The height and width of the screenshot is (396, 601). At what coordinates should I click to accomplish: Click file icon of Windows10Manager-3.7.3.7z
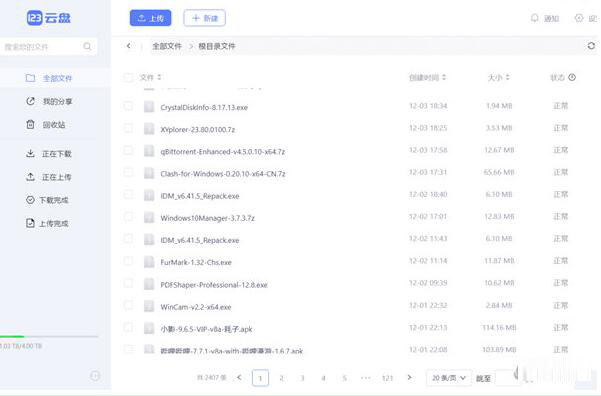click(x=149, y=218)
